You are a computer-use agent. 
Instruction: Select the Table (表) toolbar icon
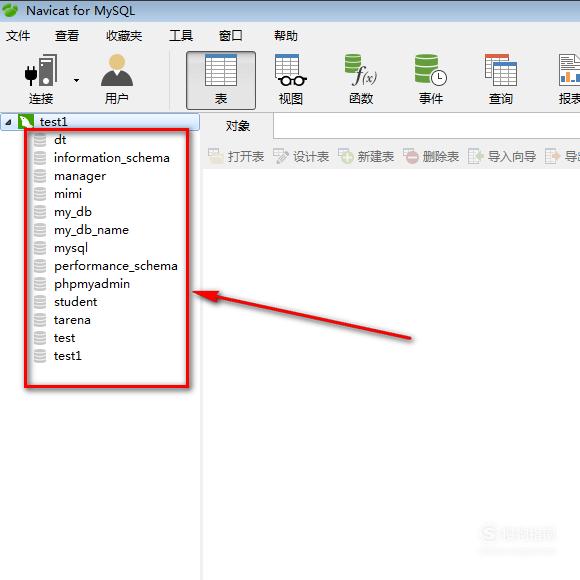pos(221,80)
